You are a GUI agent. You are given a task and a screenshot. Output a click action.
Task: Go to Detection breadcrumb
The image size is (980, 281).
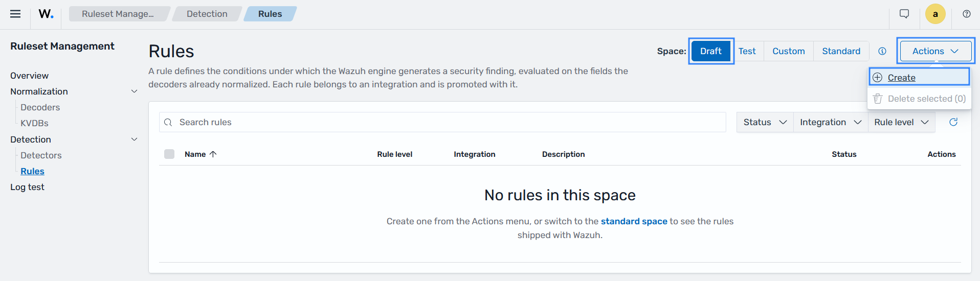(x=207, y=14)
